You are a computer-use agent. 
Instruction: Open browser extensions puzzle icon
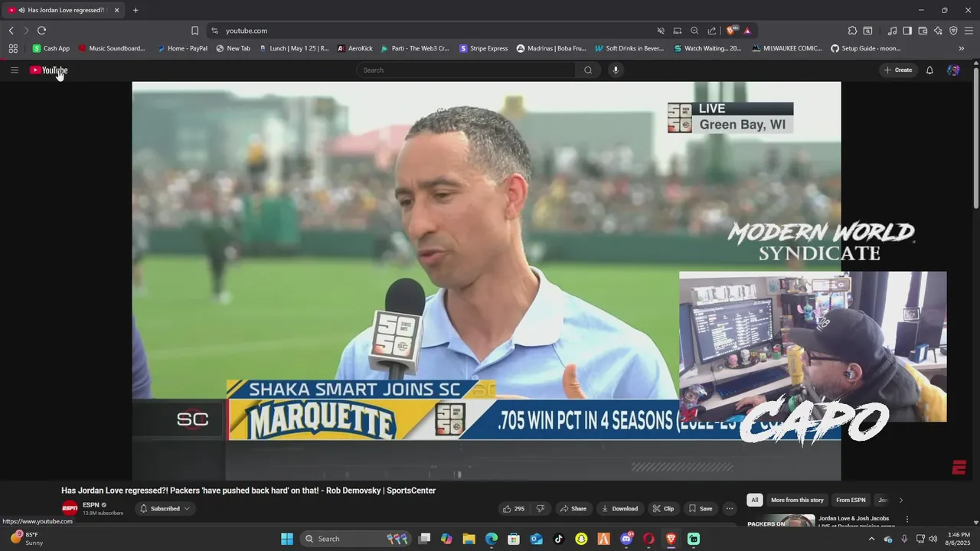tap(852, 31)
